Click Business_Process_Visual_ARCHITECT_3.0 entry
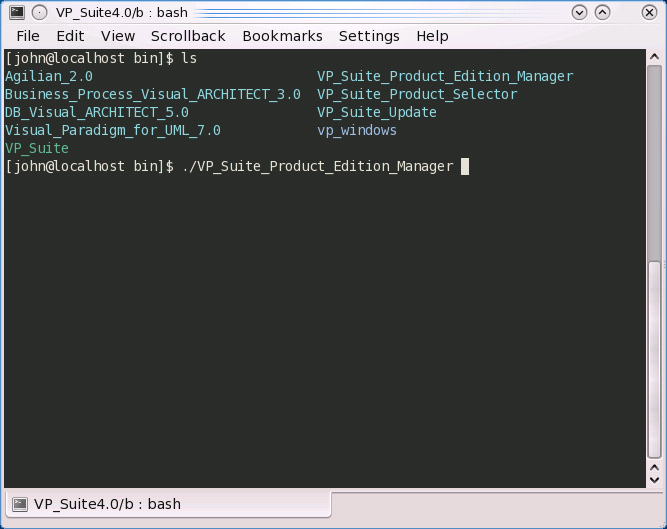The height and width of the screenshot is (529, 667). tap(153, 94)
